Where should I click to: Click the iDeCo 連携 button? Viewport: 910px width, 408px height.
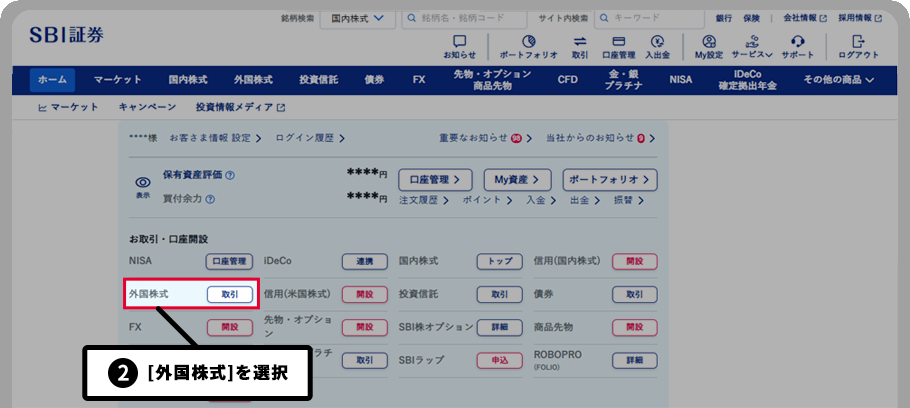point(364,261)
